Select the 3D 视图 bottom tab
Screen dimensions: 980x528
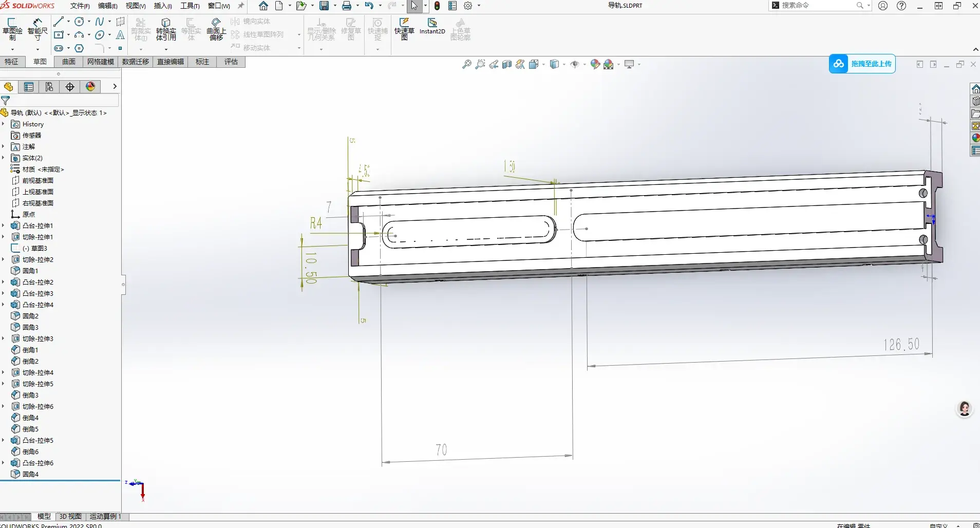coord(70,516)
